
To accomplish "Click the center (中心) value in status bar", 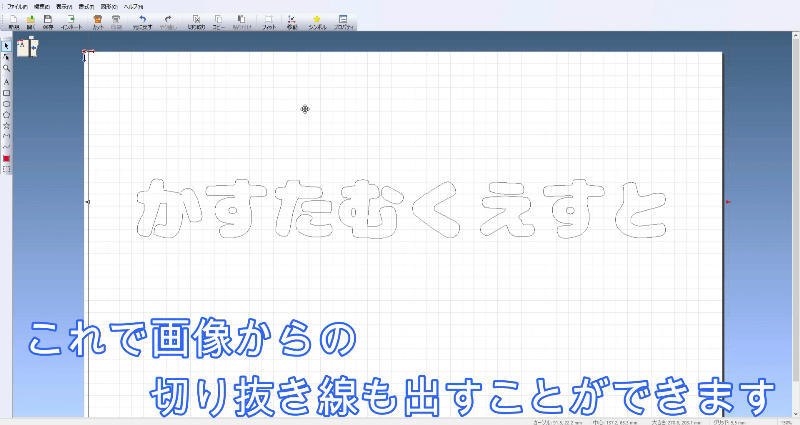I will click(x=615, y=422).
